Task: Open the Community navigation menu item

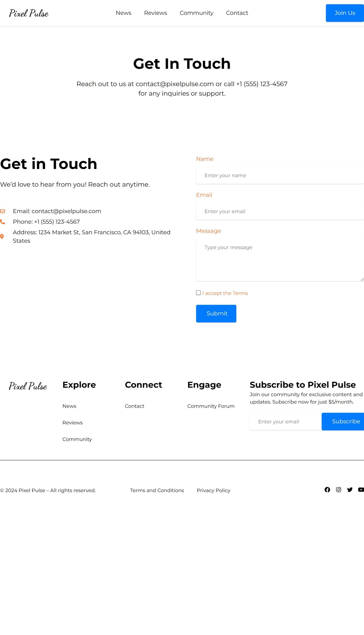Action: pyautogui.click(x=196, y=13)
